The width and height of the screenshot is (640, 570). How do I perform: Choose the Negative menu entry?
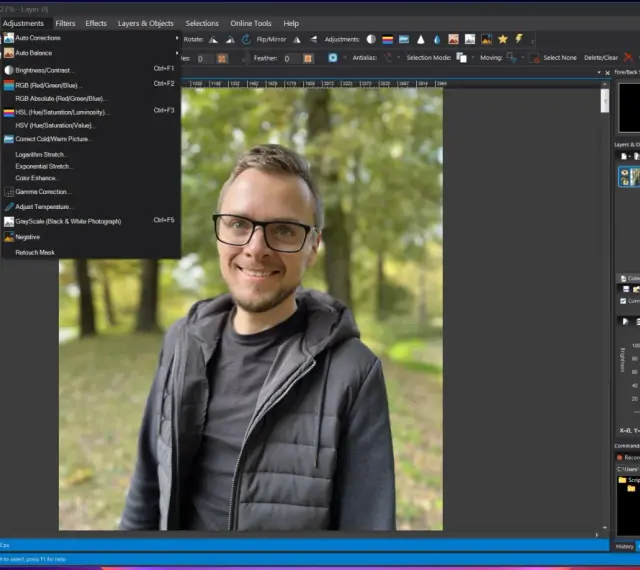(x=91, y=237)
